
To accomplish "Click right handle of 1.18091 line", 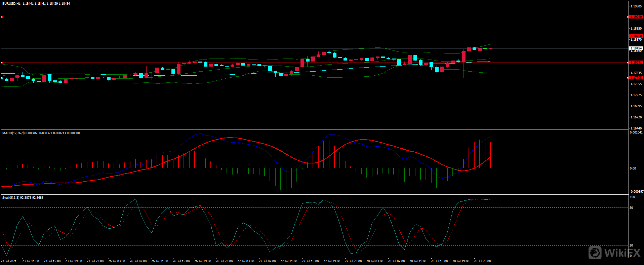I will [x=628, y=63].
